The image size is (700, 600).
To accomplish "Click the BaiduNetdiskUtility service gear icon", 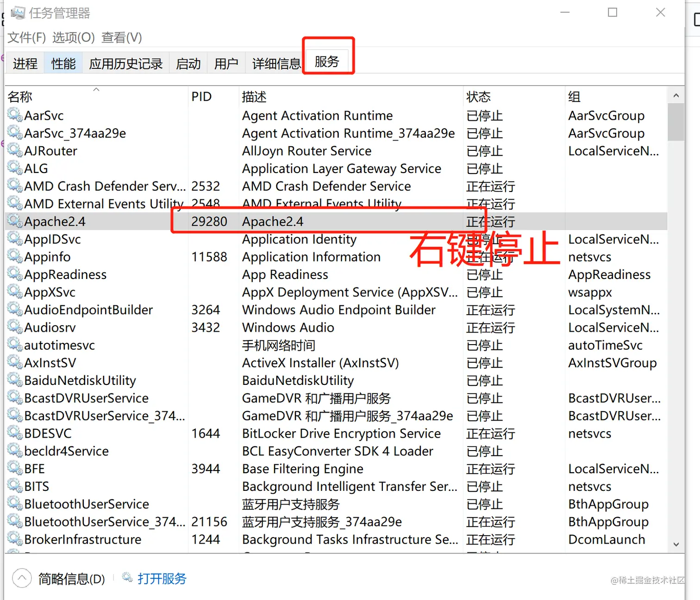I will (x=15, y=380).
